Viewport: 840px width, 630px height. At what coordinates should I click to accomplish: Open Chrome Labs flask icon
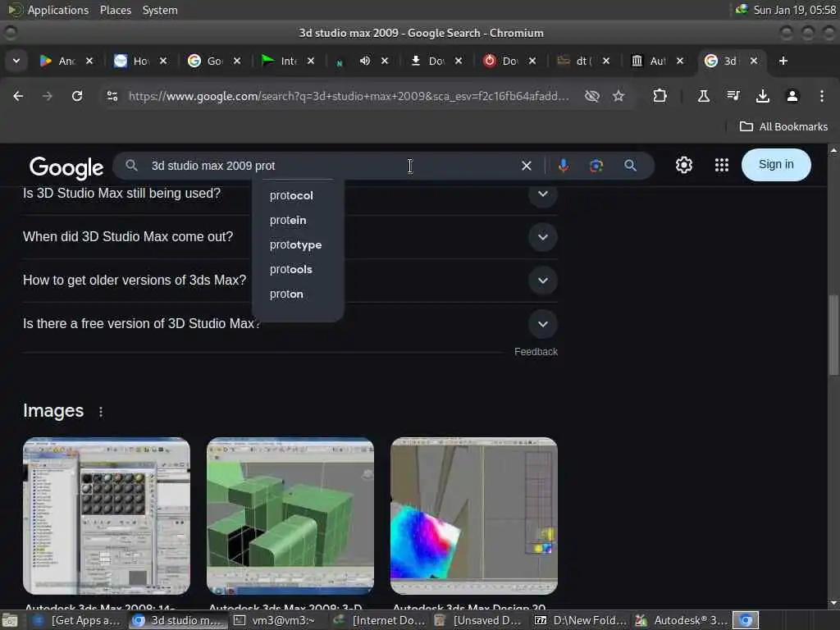703,96
